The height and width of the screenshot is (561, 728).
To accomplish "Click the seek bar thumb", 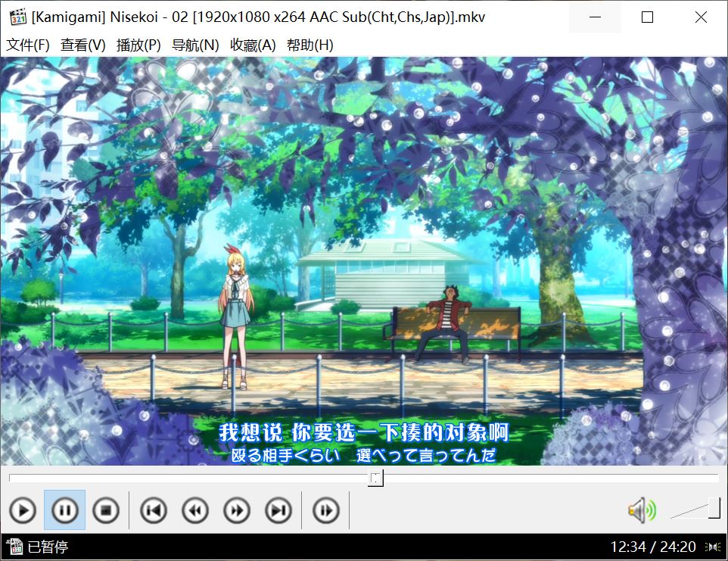I will [x=375, y=478].
